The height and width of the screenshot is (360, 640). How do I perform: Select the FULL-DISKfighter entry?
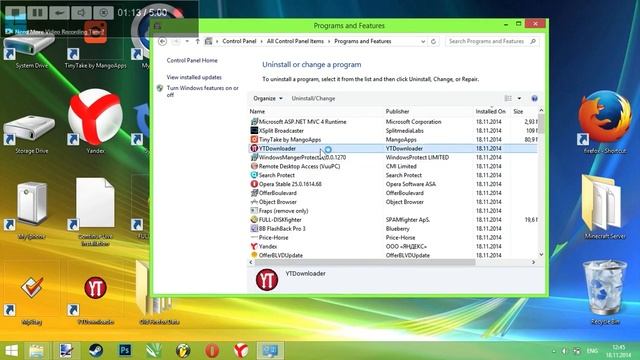coord(393,220)
